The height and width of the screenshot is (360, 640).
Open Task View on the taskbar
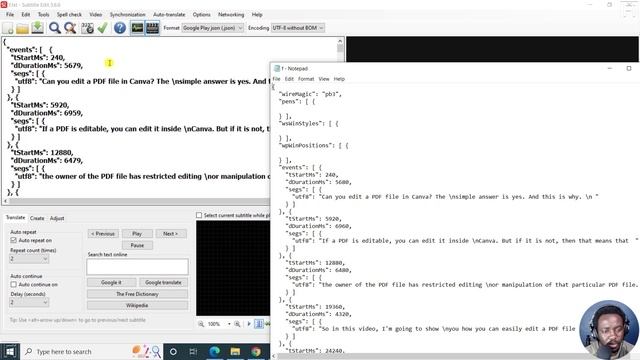193,351
